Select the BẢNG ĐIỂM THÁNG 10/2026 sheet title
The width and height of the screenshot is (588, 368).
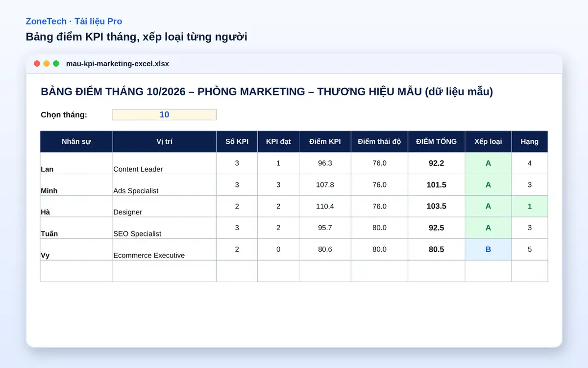click(x=267, y=92)
